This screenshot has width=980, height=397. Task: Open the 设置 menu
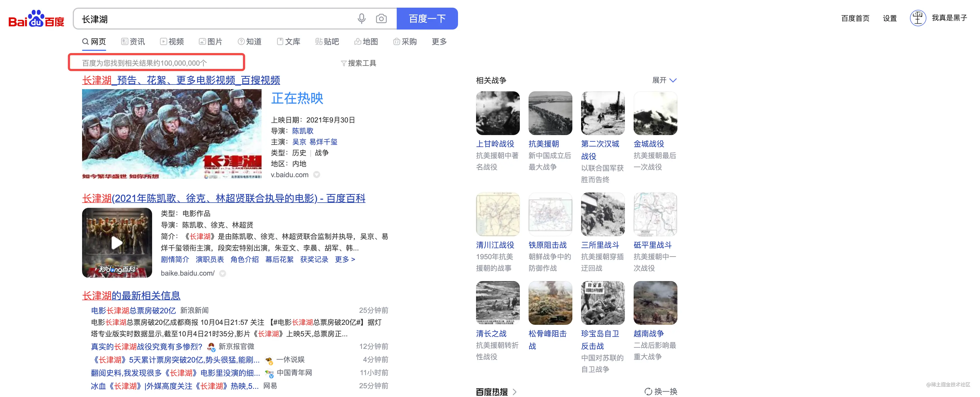(x=890, y=18)
